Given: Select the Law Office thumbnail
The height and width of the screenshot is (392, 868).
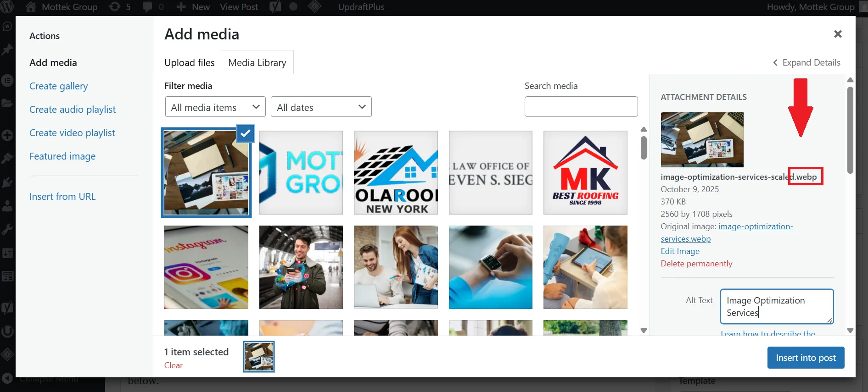Looking at the screenshot, I should click(490, 172).
